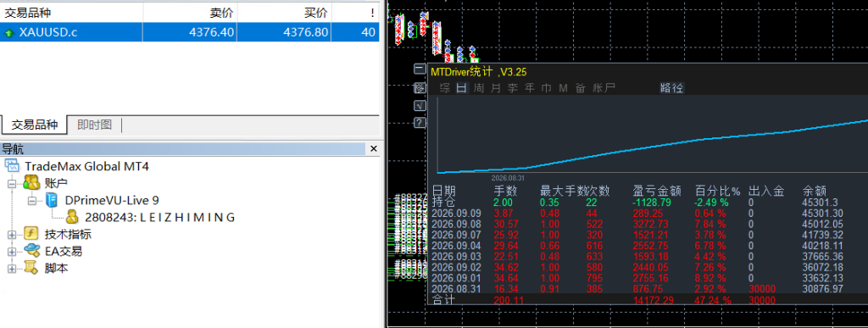Select the 账户 accounts group icon
The width and height of the screenshot is (868, 328).
point(31,182)
